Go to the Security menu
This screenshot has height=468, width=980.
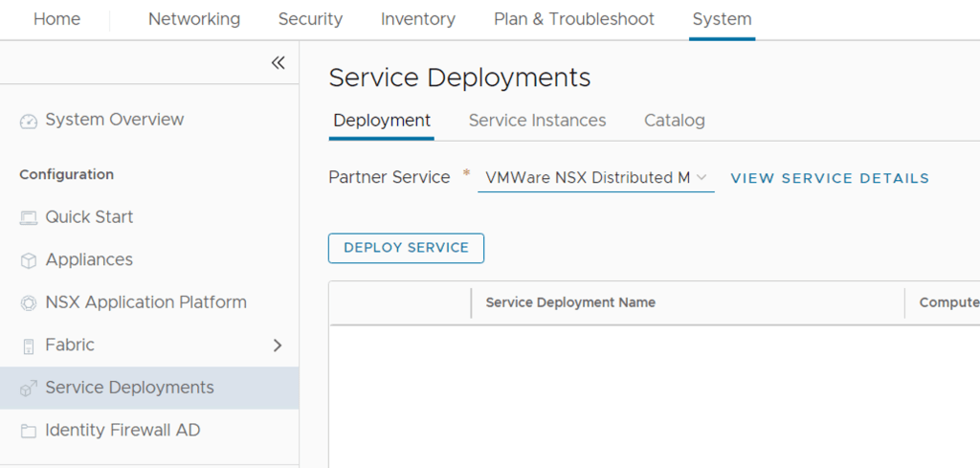[310, 19]
